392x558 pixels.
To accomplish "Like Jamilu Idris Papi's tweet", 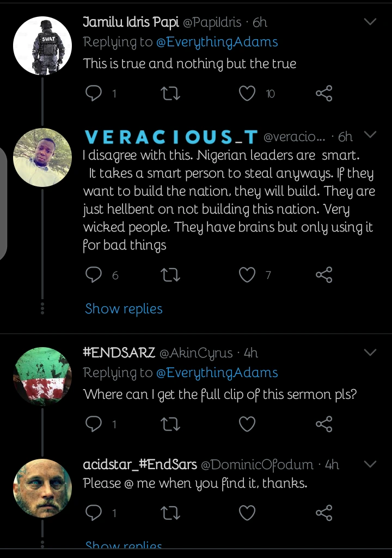I will point(247,94).
